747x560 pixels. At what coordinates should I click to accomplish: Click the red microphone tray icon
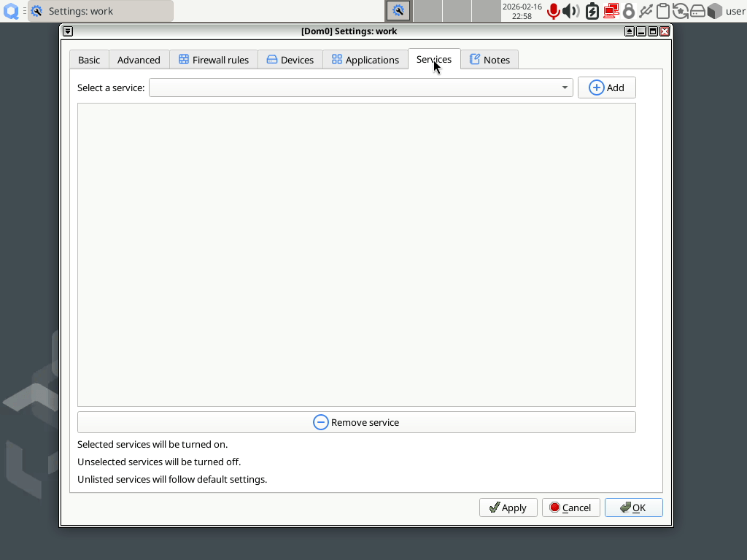[x=553, y=11]
